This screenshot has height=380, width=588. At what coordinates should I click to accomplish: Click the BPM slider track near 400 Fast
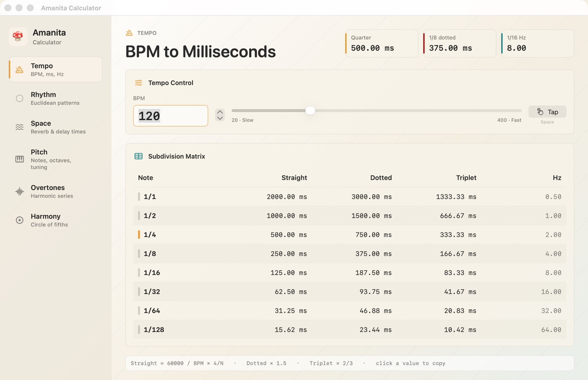tap(518, 111)
